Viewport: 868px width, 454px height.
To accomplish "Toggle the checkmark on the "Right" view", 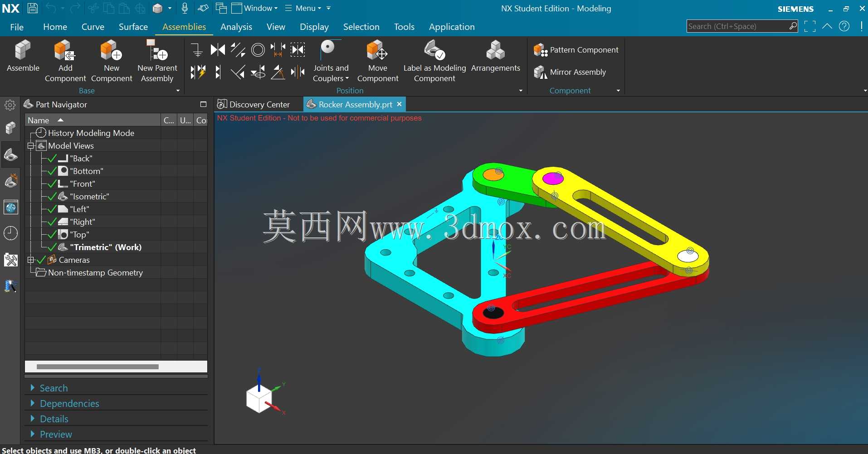I will point(52,222).
